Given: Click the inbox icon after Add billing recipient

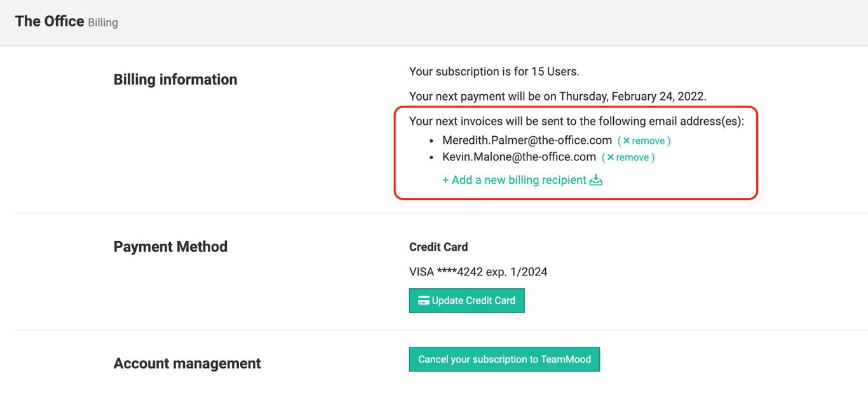Looking at the screenshot, I should 596,180.
